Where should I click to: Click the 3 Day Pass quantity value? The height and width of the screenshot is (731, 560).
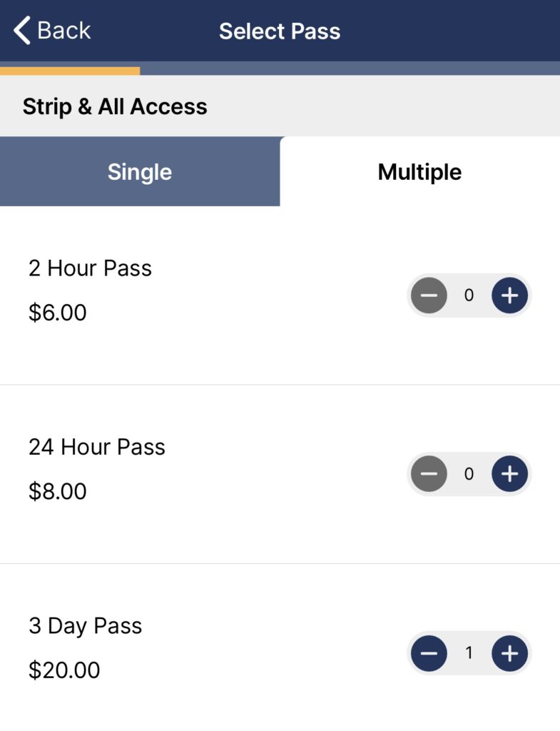(x=469, y=652)
